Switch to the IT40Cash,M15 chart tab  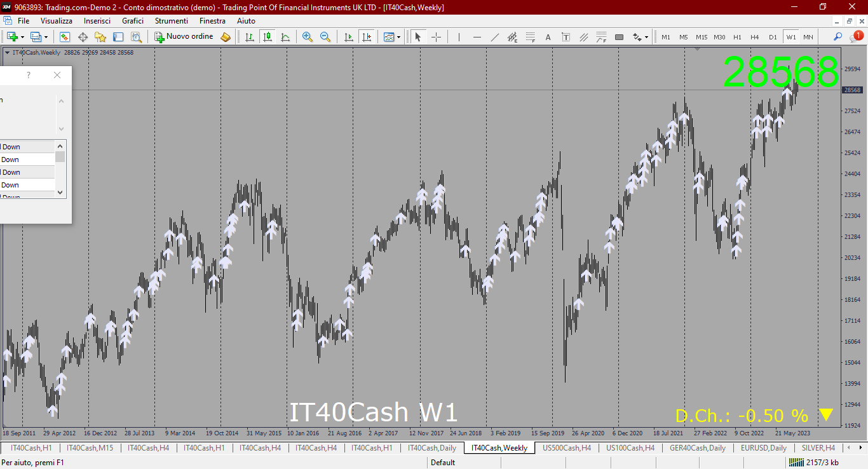tap(90, 448)
